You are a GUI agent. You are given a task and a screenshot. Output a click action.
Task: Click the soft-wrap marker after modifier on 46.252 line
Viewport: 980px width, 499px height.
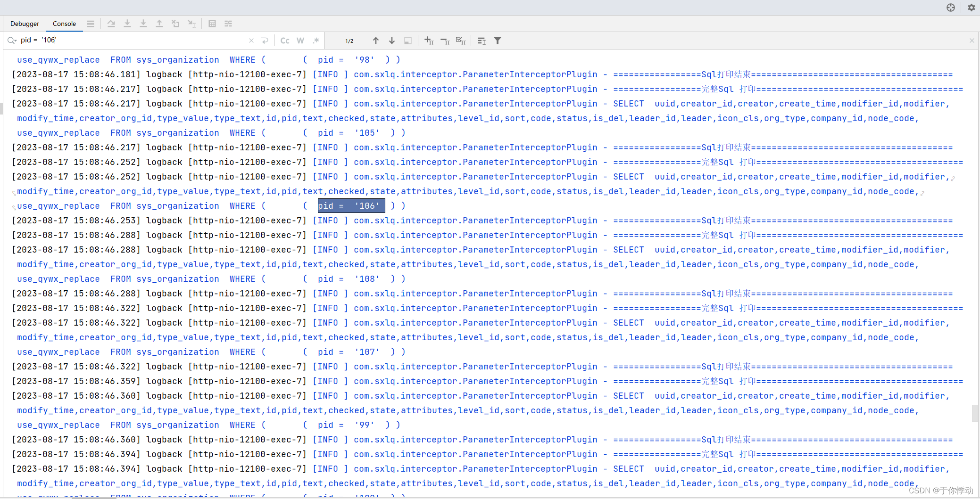[x=953, y=178]
